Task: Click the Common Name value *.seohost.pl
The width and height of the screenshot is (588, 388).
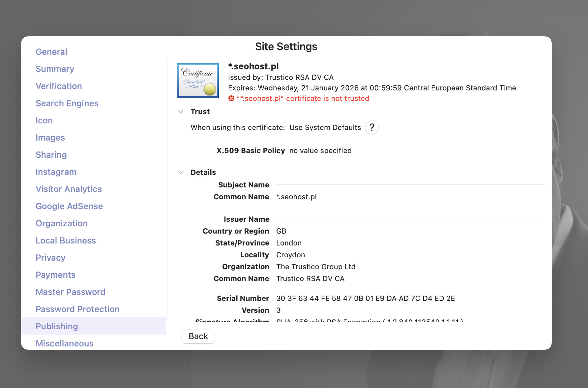Action: tap(296, 197)
